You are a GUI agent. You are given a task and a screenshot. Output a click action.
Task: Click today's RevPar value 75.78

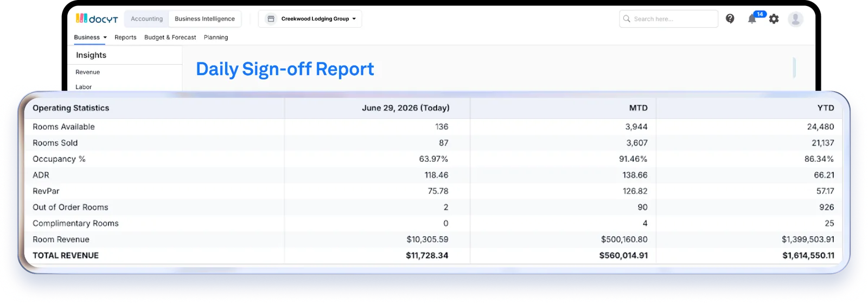438,191
